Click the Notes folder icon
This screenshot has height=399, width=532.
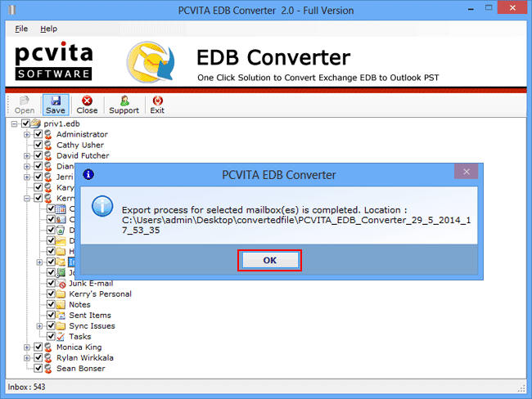coord(61,305)
